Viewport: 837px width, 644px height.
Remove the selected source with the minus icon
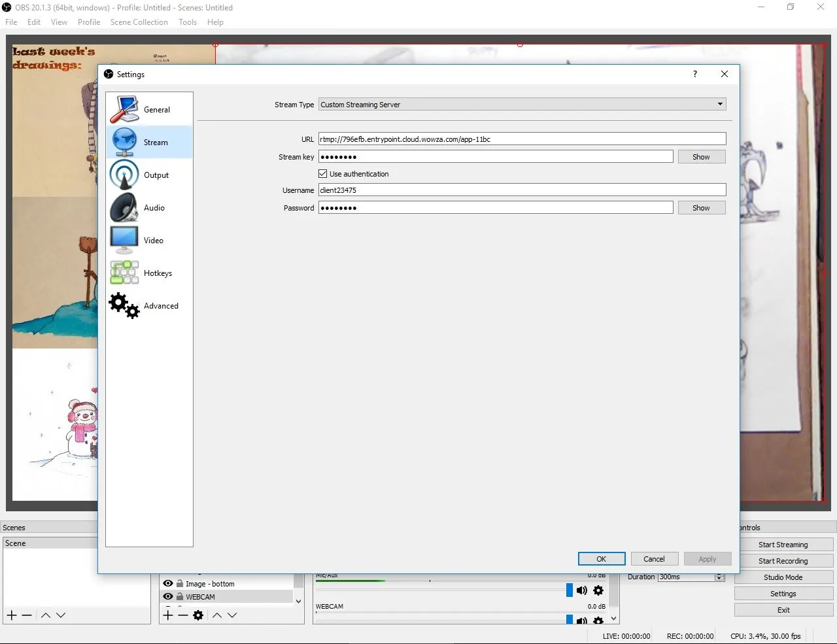point(183,615)
